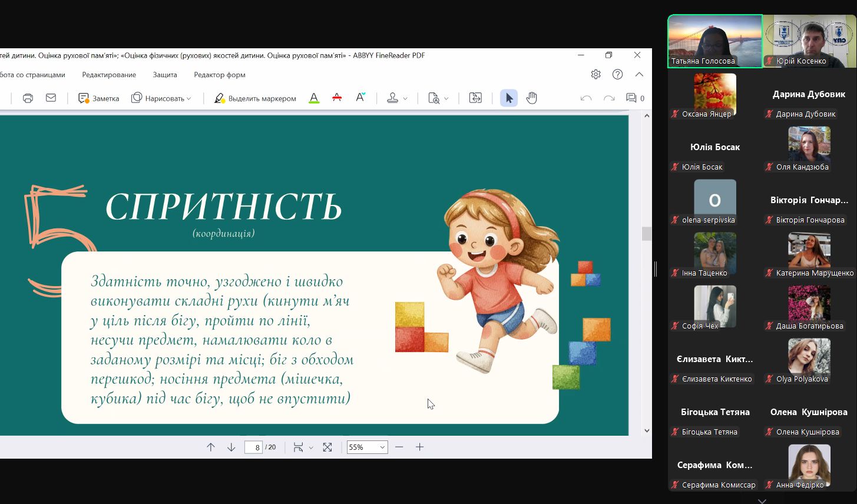Toggle the arrow selection cursor tool
Image resolution: width=857 pixels, height=504 pixels.
tap(509, 98)
